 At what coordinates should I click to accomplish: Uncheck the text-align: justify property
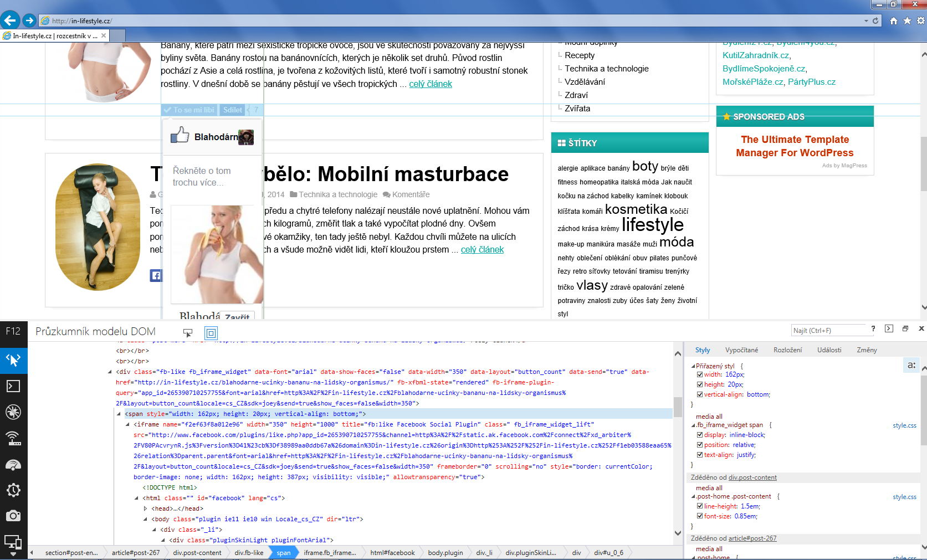pos(700,455)
